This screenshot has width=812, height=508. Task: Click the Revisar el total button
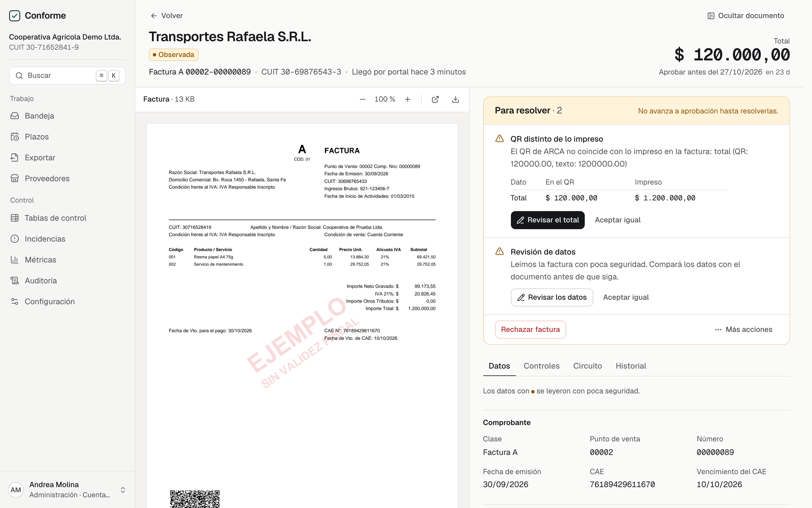pyautogui.click(x=548, y=220)
